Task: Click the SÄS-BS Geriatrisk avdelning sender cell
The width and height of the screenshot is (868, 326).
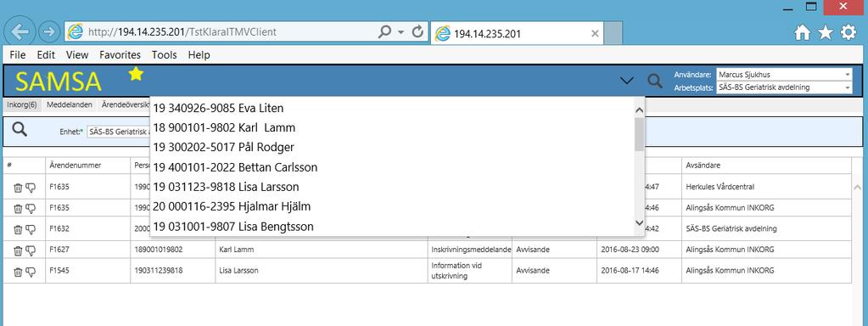Action: click(x=767, y=229)
